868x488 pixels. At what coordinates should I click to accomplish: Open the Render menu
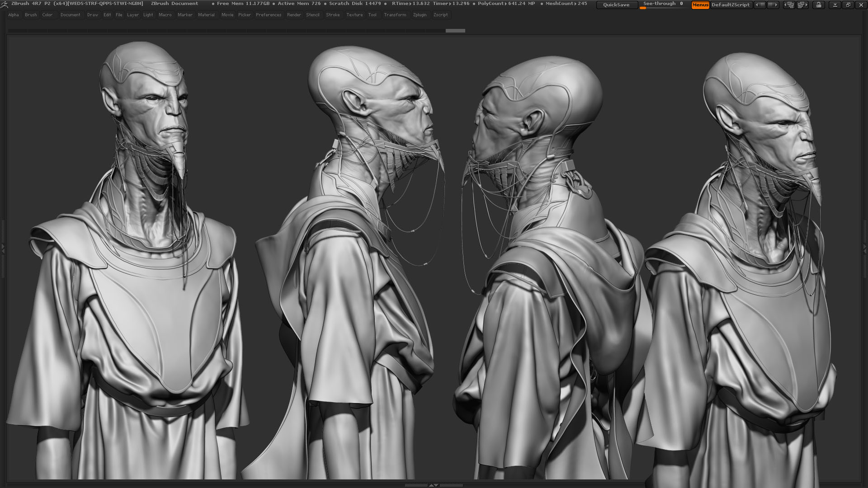click(x=294, y=15)
